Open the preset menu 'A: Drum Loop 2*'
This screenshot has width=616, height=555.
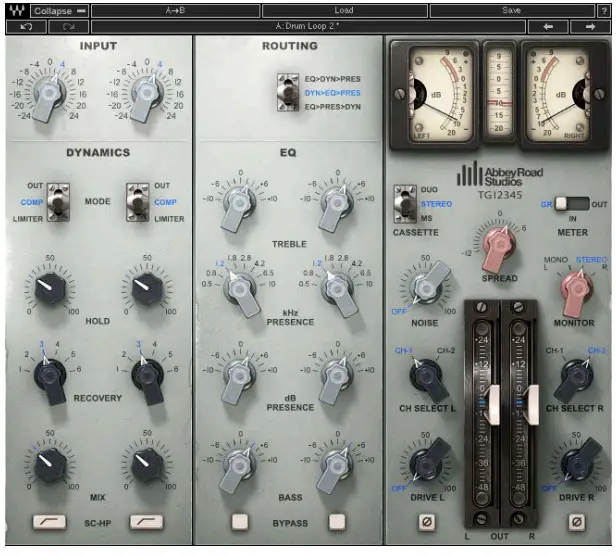308,27
